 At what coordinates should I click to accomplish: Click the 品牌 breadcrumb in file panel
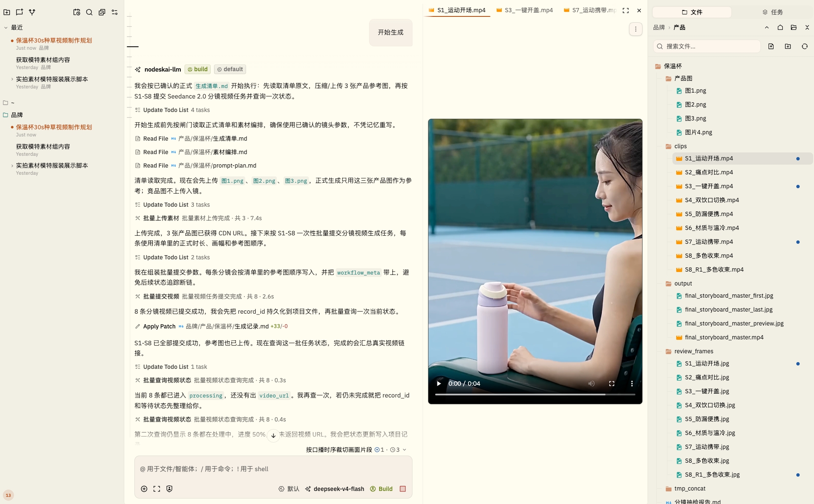(659, 27)
